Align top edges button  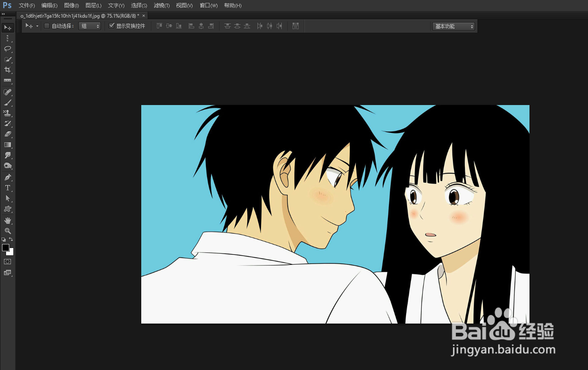coord(159,26)
